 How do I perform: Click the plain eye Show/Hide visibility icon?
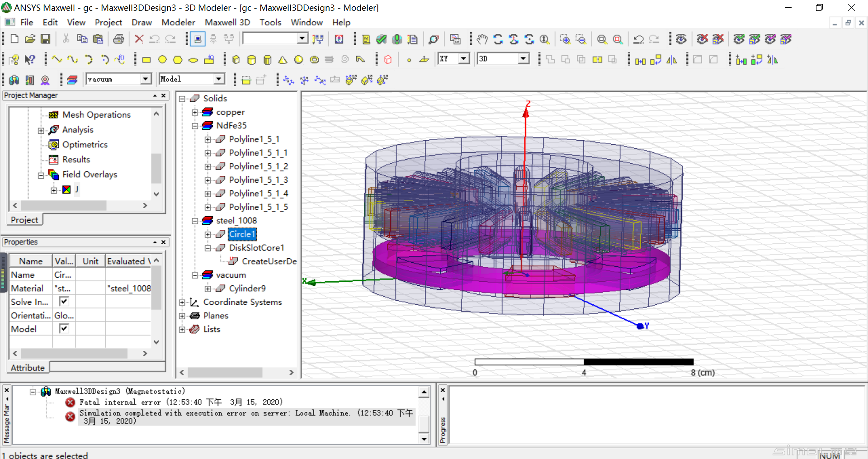point(681,39)
